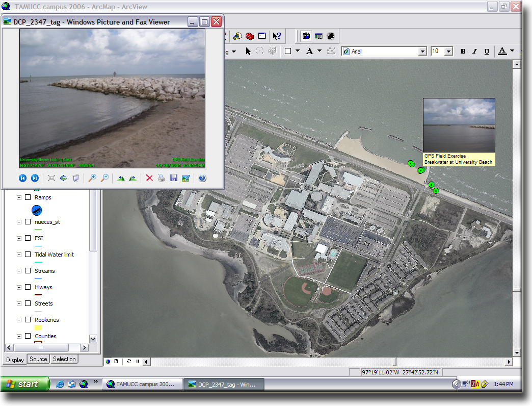Check the Rookeries layer box

pos(28,319)
